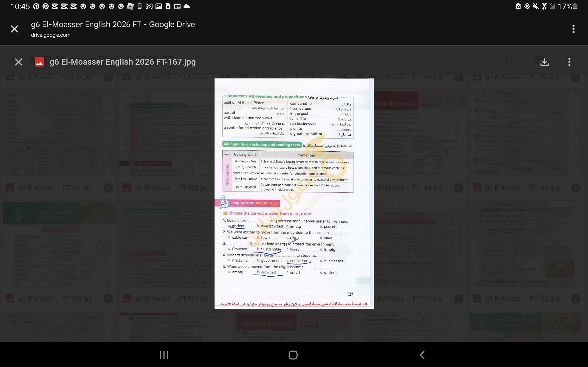The height and width of the screenshot is (367, 588).
Task: Download the FT-167.jpg image
Action: coord(545,62)
